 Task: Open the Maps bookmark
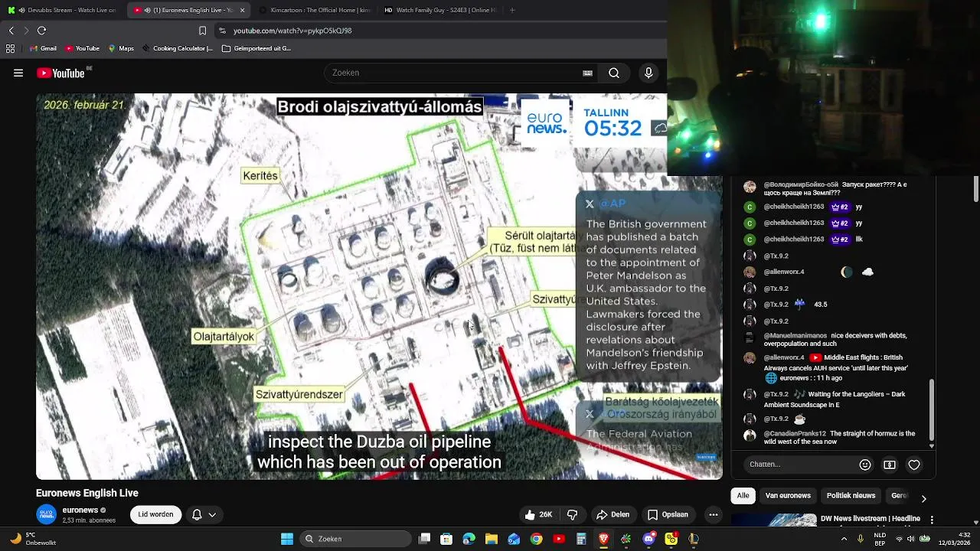coord(121,48)
